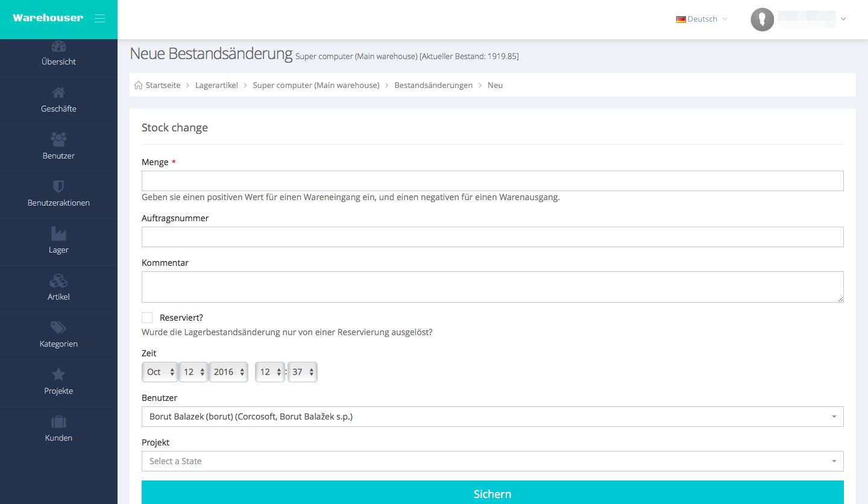Image resolution: width=868 pixels, height=504 pixels.
Task: Open Geschäfte via the house icon
Action: [58, 93]
